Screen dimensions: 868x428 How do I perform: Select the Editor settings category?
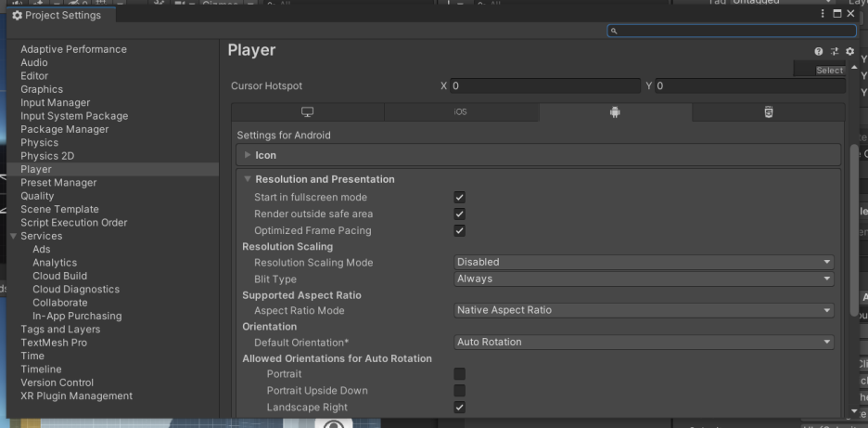(34, 76)
